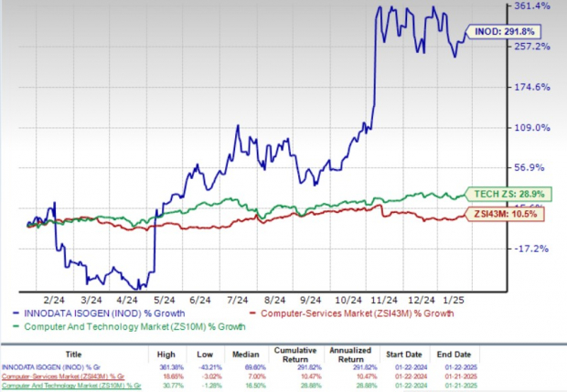Screen dimensions: 567x392
Task: Open the Computer-Services Market (ZSI43M) % Gr table link
Action: coord(63,376)
